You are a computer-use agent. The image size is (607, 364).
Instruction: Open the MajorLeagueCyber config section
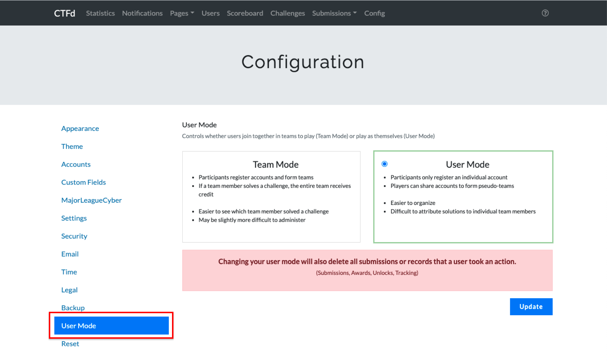pyautogui.click(x=91, y=200)
